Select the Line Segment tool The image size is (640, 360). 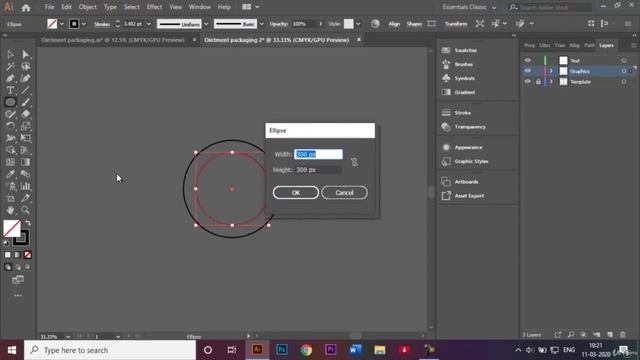(25, 90)
